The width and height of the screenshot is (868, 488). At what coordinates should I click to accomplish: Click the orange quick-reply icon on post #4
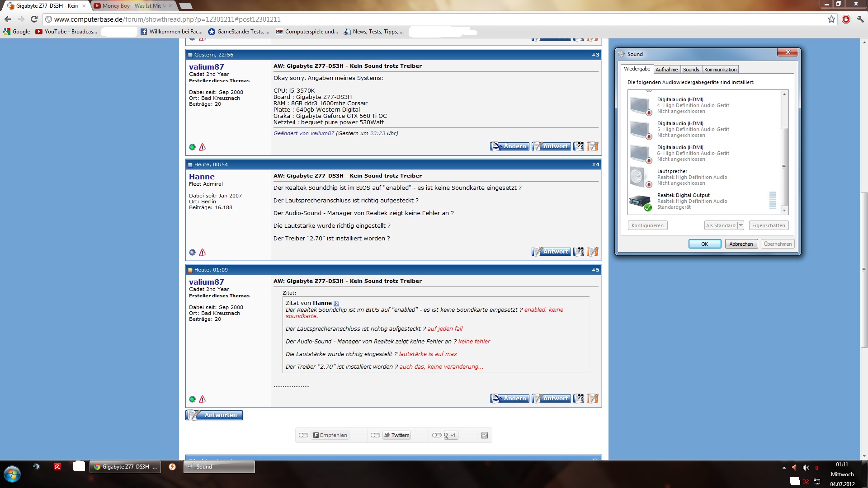tap(592, 252)
